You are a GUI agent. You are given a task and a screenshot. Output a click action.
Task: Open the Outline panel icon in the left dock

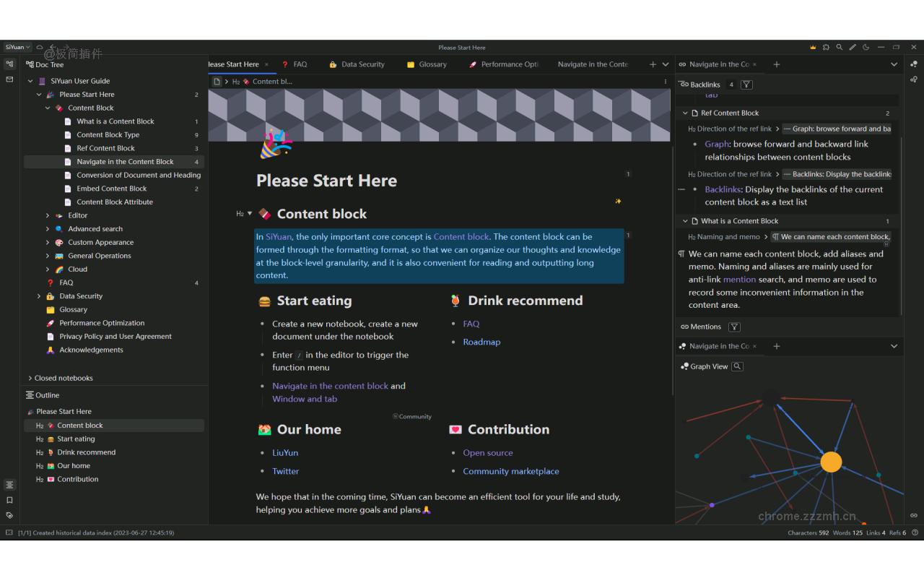(9, 485)
